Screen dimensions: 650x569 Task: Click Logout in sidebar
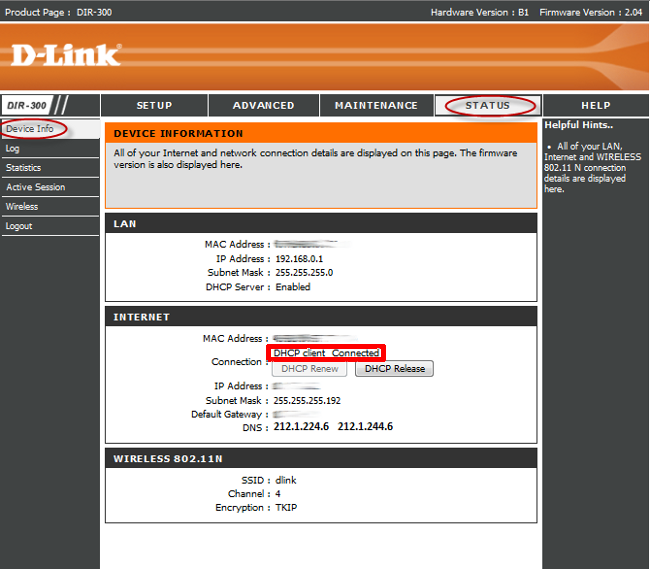click(19, 226)
